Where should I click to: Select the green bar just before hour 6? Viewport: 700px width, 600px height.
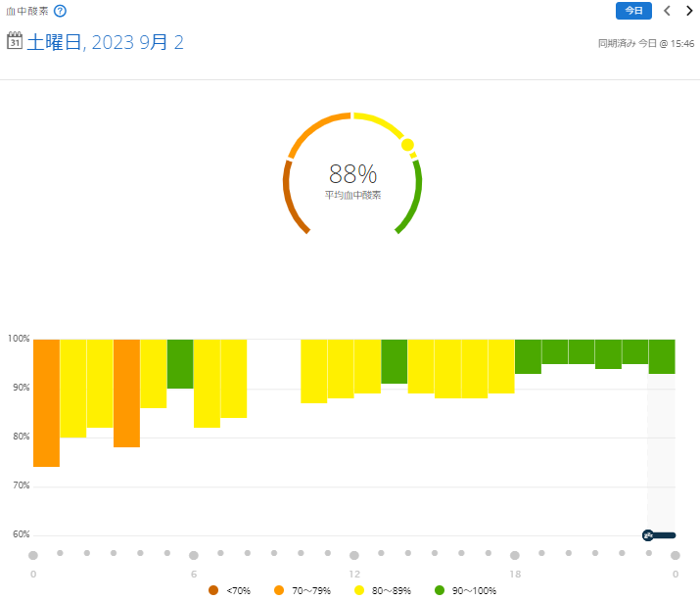[x=180, y=364]
